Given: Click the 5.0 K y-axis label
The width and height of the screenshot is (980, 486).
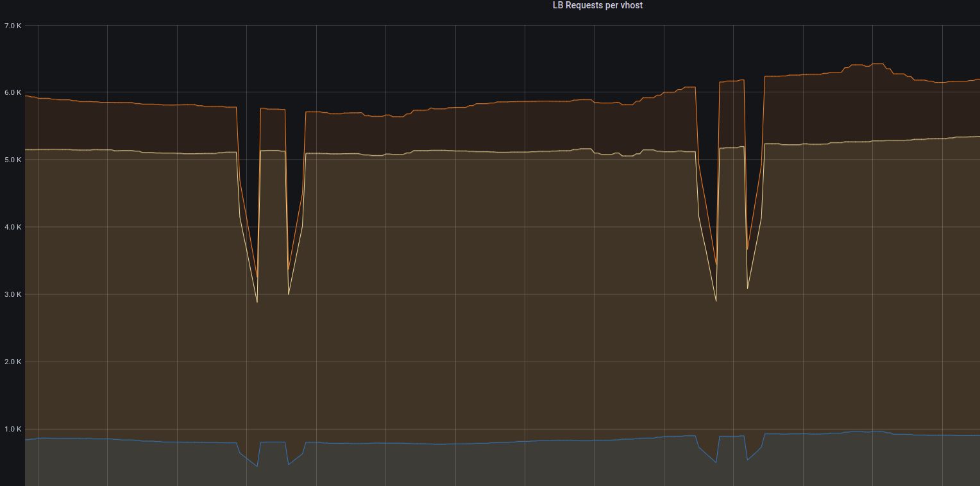Looking at the screenshot, I should click(x=13, y=160).
